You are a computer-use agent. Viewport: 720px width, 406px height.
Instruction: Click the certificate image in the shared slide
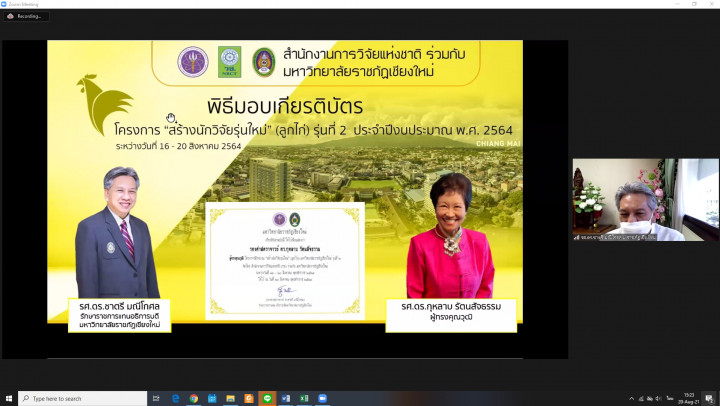285,261
